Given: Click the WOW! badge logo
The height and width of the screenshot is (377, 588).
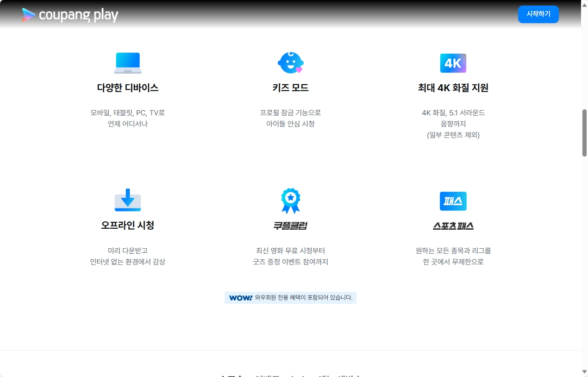Looking at the screenshot, I should tap(241, 298).
